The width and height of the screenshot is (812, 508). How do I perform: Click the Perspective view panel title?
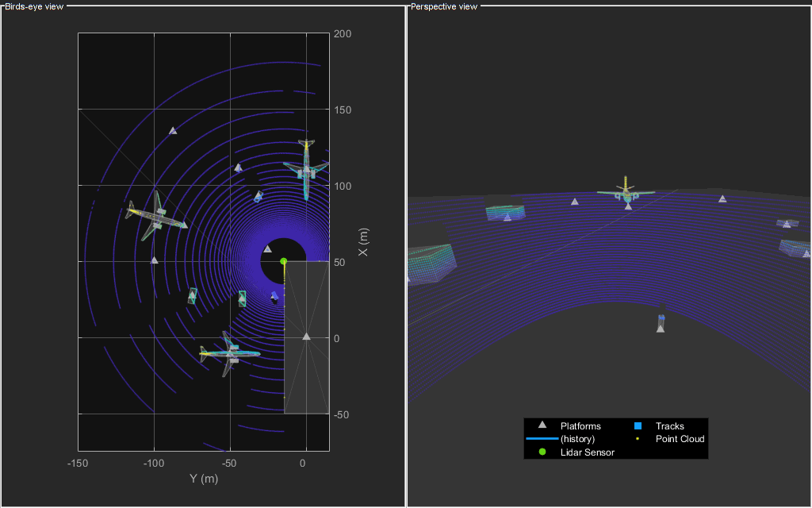pyautogui.click(x=444, y=6)
